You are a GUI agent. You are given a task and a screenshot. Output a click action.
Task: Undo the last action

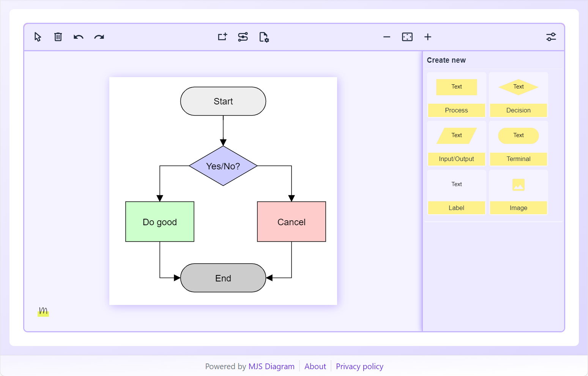(79, 37)
